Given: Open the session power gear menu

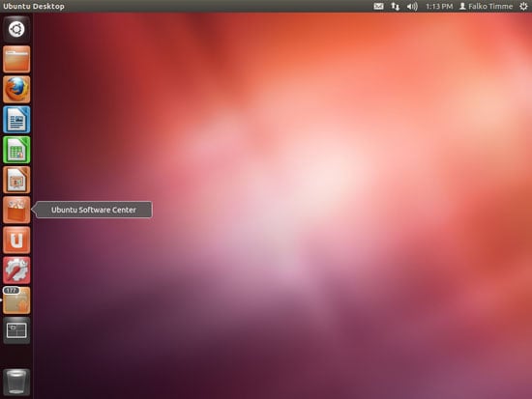Looking at the screenshot, I should click(x=523, y=6).
